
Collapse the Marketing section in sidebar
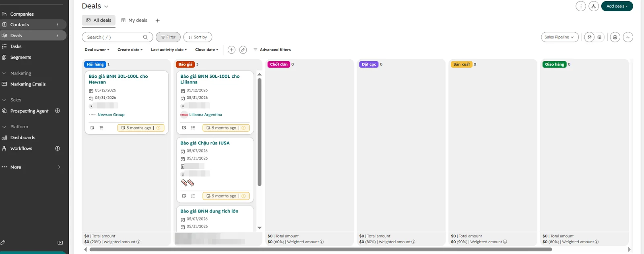coord(4,73)
